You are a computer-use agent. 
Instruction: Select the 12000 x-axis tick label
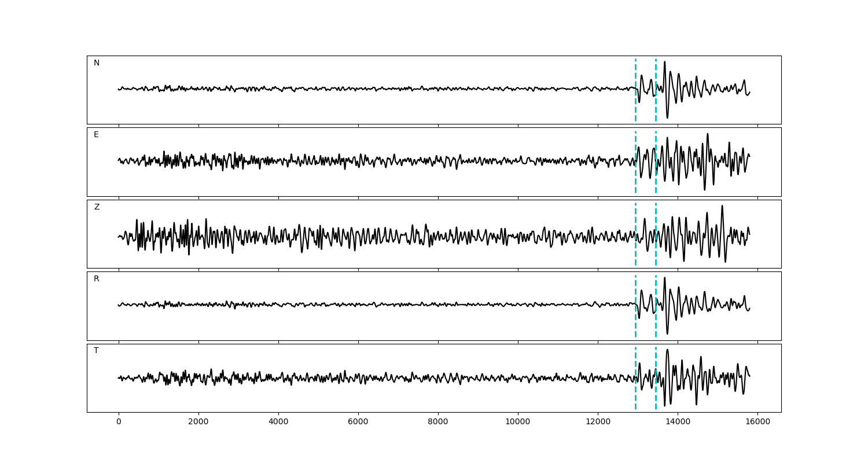coord(598,422)
